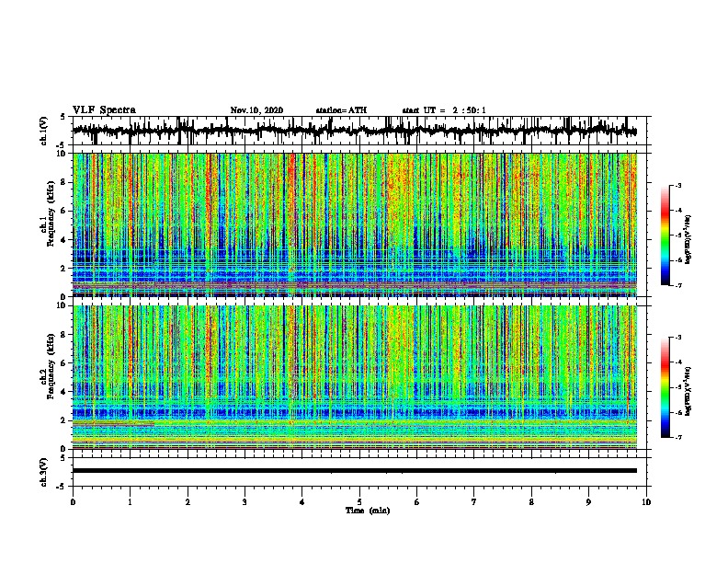The height and width of the screenshot is (563, 728).
Task: Click the ch.2 frequency tick '6'
Action: [x=65, y=363]
